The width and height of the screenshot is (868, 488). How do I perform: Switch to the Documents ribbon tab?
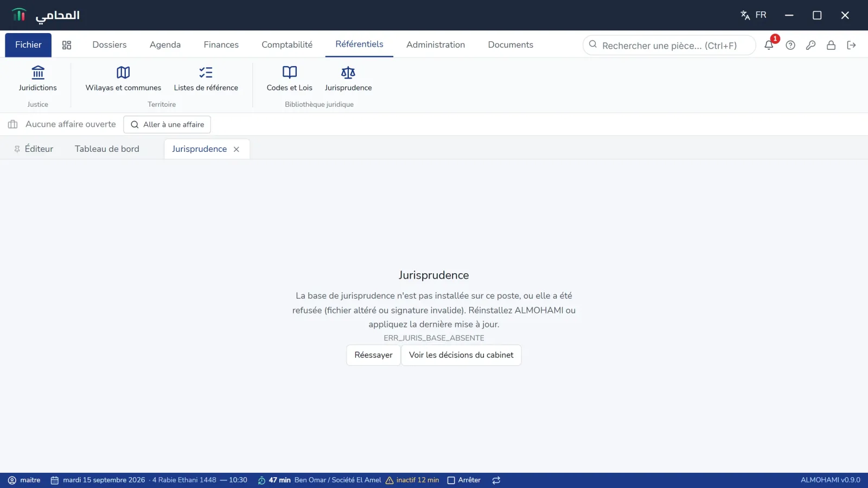(x=510, y=45)
